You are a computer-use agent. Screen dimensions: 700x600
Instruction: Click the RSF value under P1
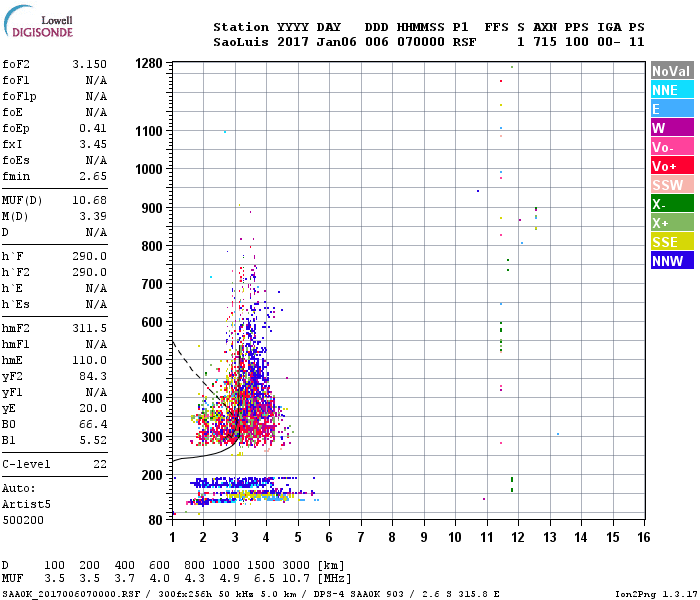[x=464, y=42]
